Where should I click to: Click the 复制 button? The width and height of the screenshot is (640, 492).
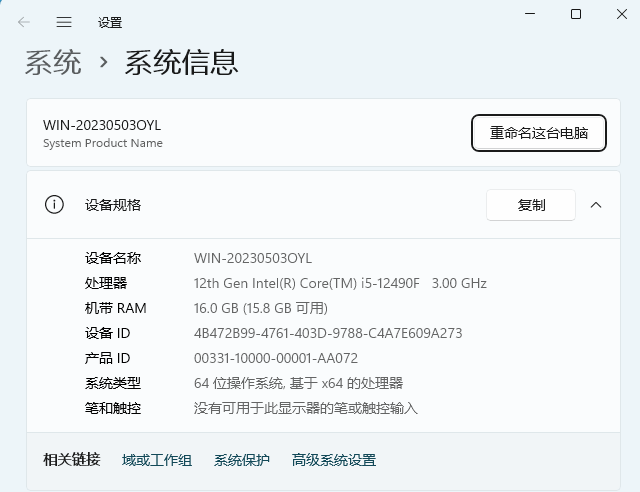(531, 205)
